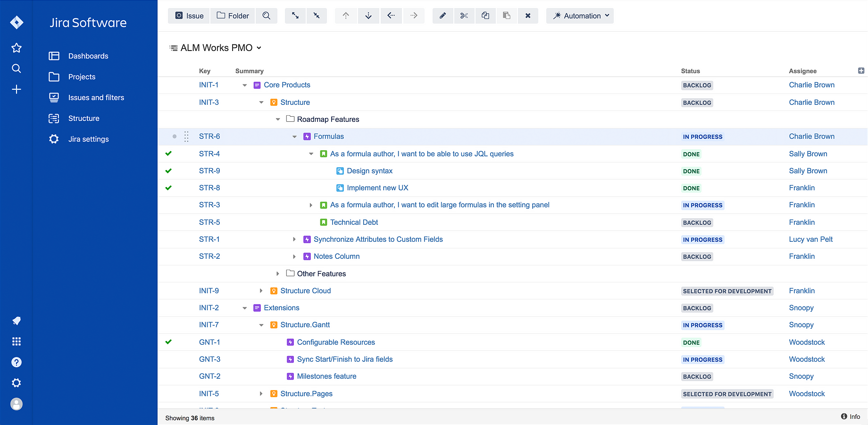Open the Automation dropdown
868x425 pixels.
[580, 16]
